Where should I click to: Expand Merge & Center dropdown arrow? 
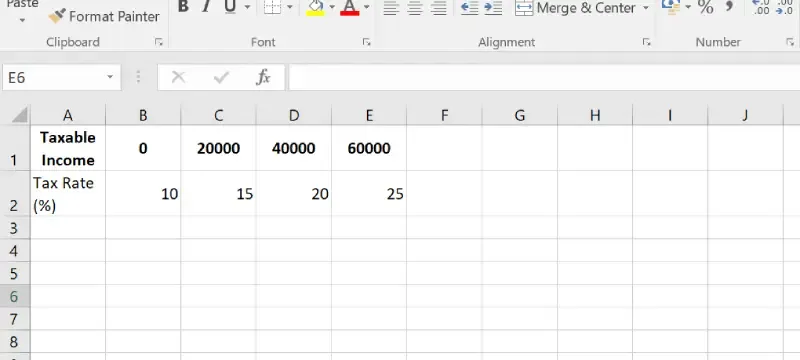[645, 8]
